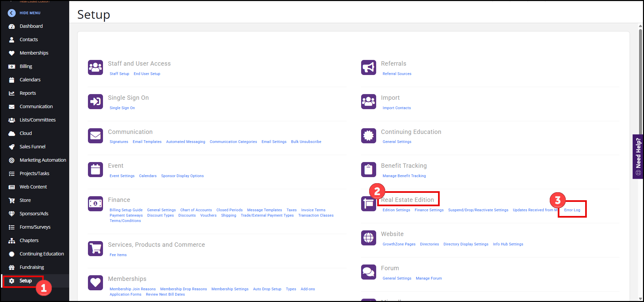Select Setup in the sidebar
Viewport: 644px width, 302px height.
[25, 281]
